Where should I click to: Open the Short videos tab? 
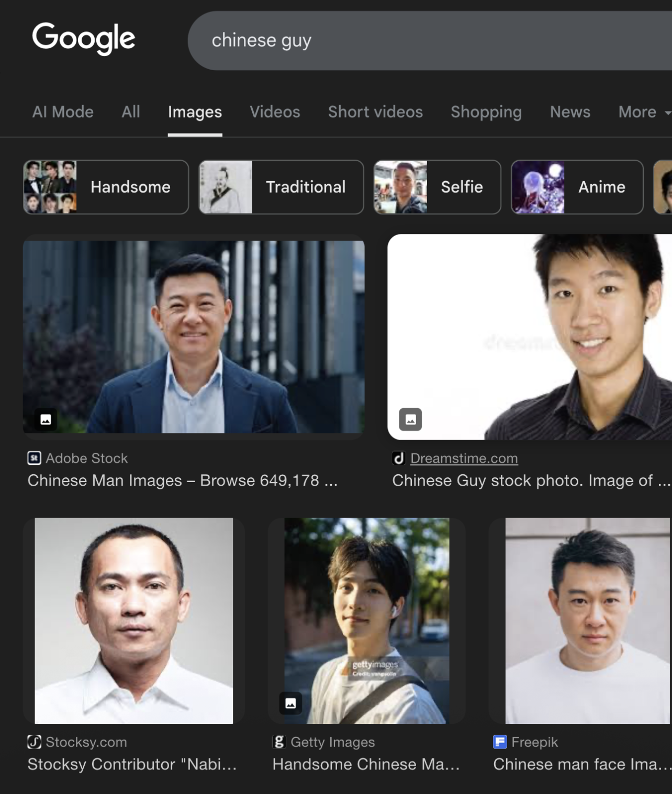(x=375, y=112)
